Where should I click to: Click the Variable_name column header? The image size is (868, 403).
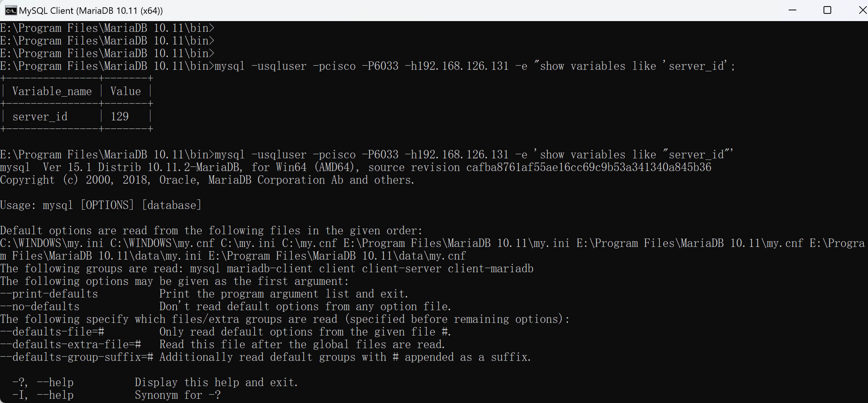pos(52,92)
